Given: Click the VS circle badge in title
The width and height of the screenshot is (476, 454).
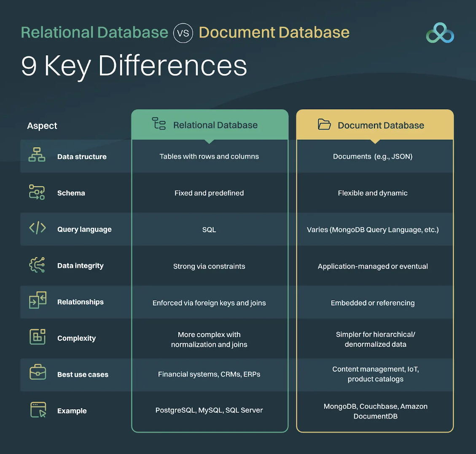Looking at the screenshot, I should [x=183, y=33].
